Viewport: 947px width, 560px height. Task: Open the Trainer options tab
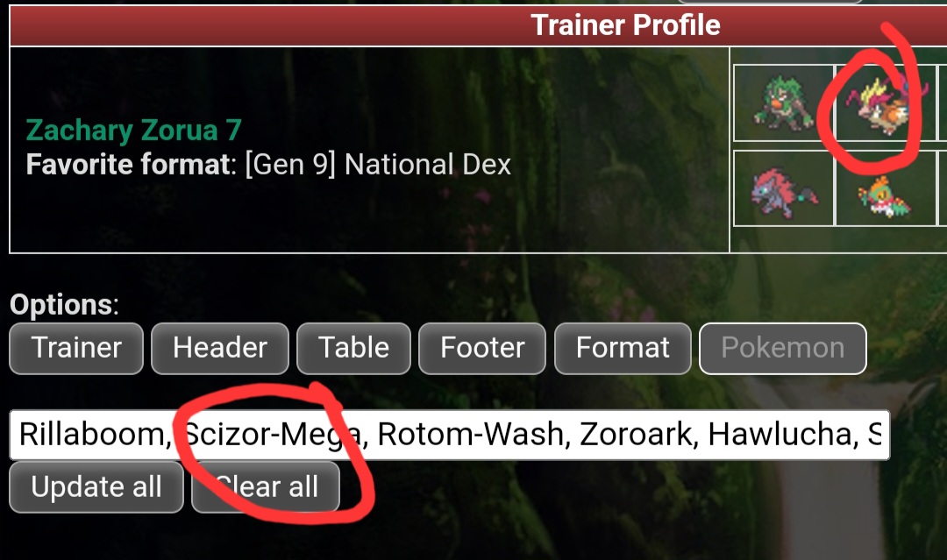pyautogui.click(x=76, y=348)
